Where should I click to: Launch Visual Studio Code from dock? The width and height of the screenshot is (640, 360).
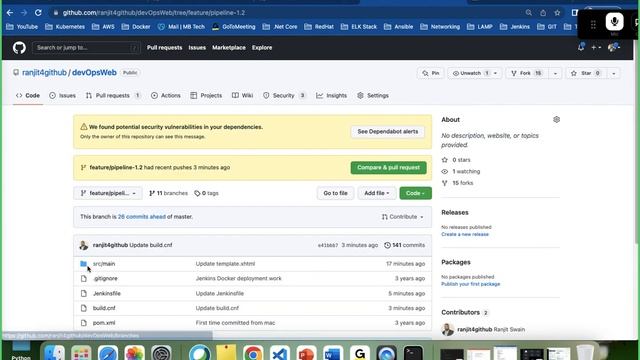280,353
